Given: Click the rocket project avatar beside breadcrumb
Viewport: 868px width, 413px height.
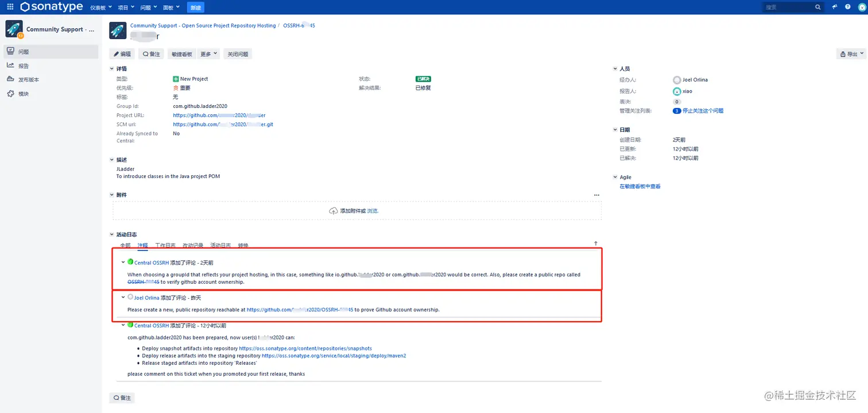Looking at the screenshot, I should coord(118,30).
